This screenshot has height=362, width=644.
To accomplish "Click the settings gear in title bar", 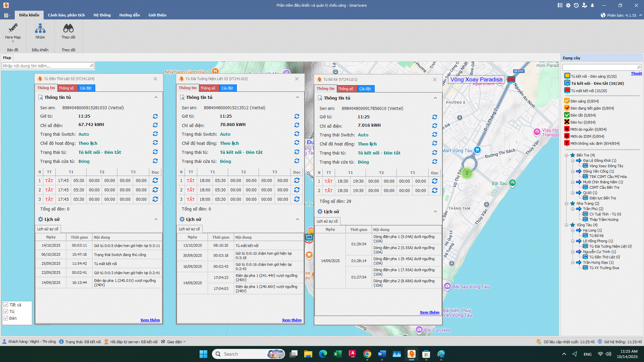I will 568,5.
